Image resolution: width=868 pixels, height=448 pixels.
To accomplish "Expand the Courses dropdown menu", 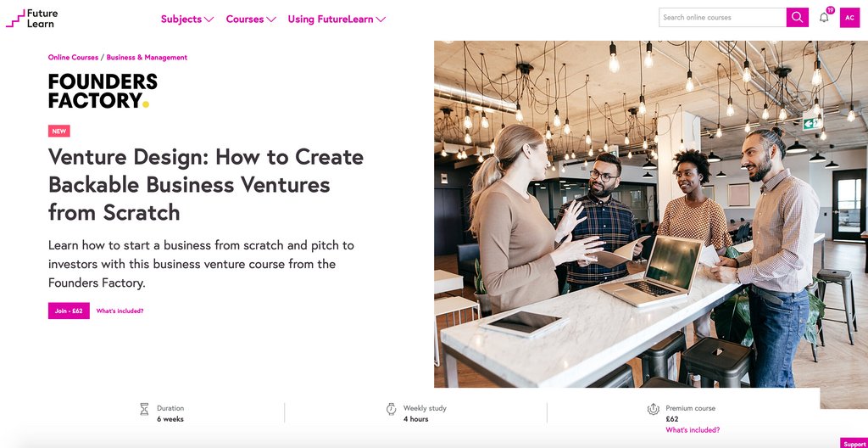I will tap(251, 19).
